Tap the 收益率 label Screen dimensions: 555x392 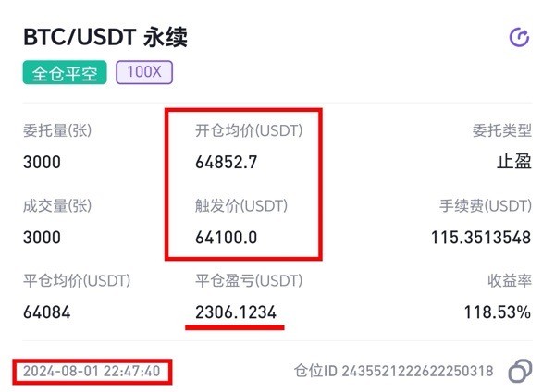tap(510, 281)
